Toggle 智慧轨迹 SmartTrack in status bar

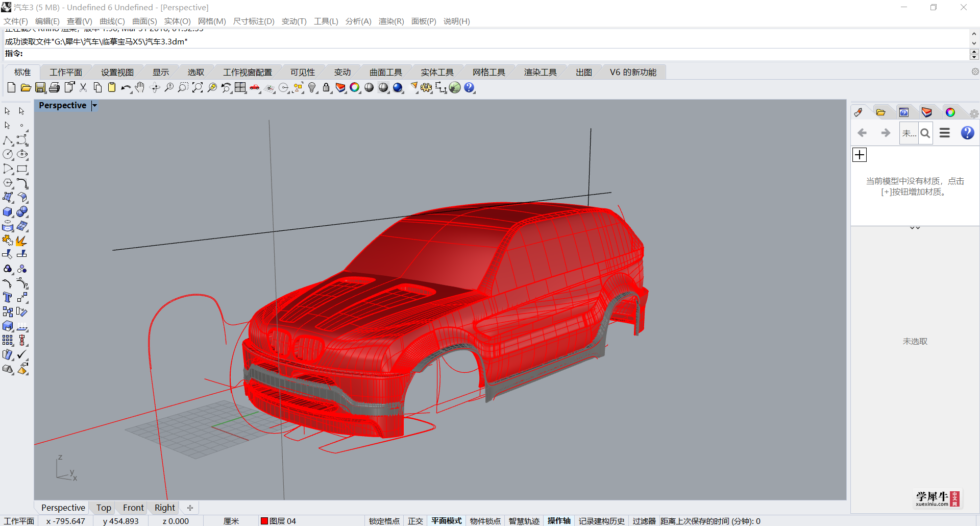click(524, 521)
